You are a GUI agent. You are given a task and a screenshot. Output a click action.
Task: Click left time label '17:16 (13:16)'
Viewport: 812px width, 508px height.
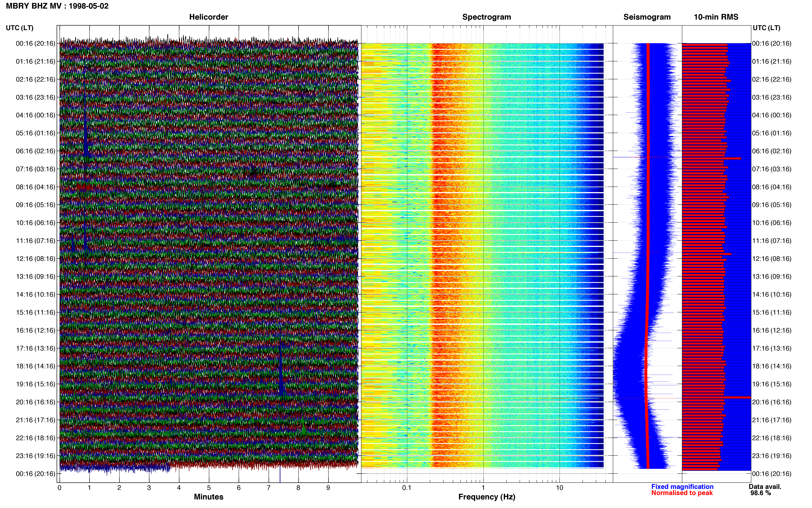(36, 348)
